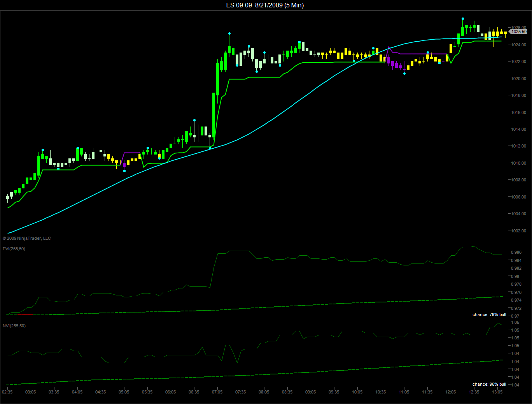Select the 04:35 time axis label
This screenshot has height=404, width=532.
click(x=101, y=392)
